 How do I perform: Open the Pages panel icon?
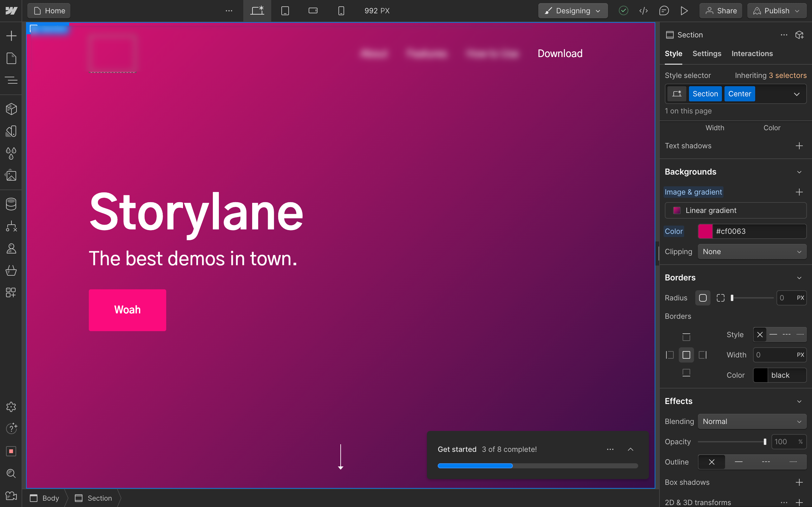pyautogui.click(x=11, y=58)
